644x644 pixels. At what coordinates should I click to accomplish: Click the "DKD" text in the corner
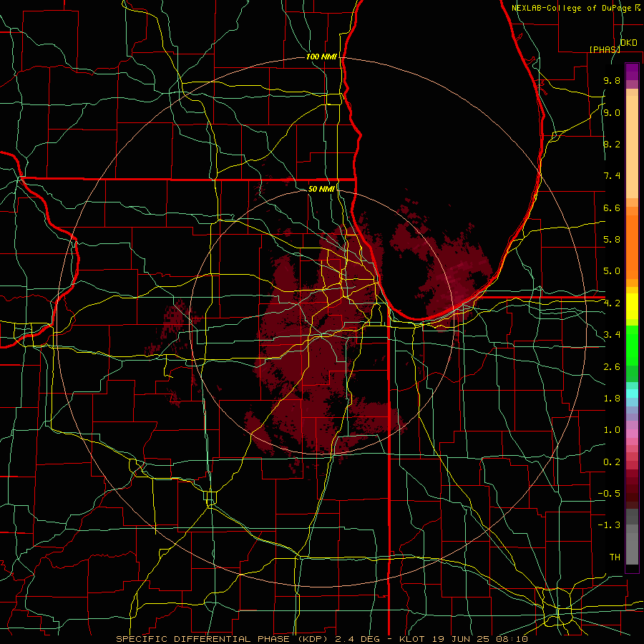[x=629, y=43]
